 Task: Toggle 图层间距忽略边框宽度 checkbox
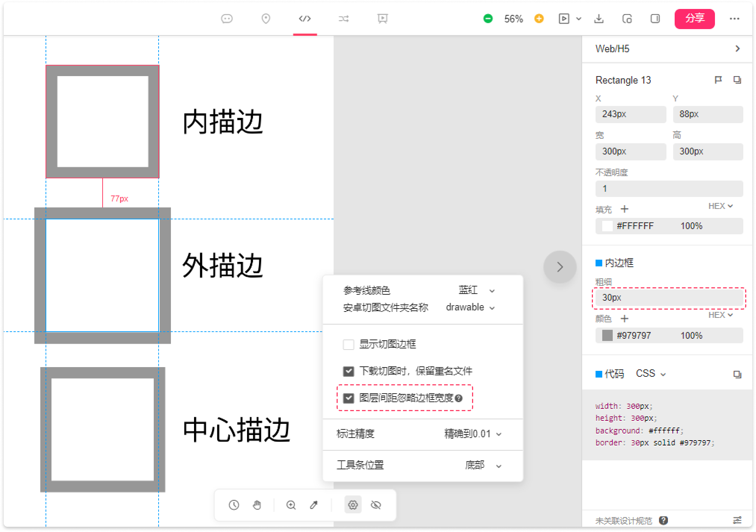(348, 398)
